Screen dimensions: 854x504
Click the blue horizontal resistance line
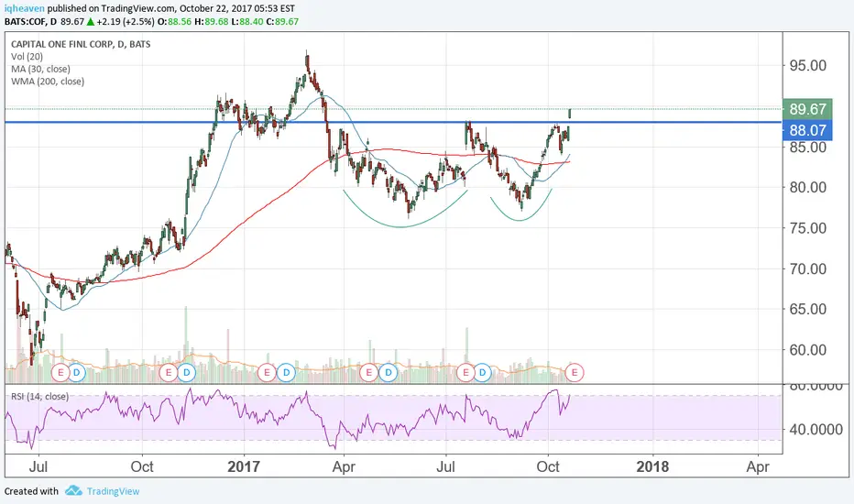pos(392,122)
